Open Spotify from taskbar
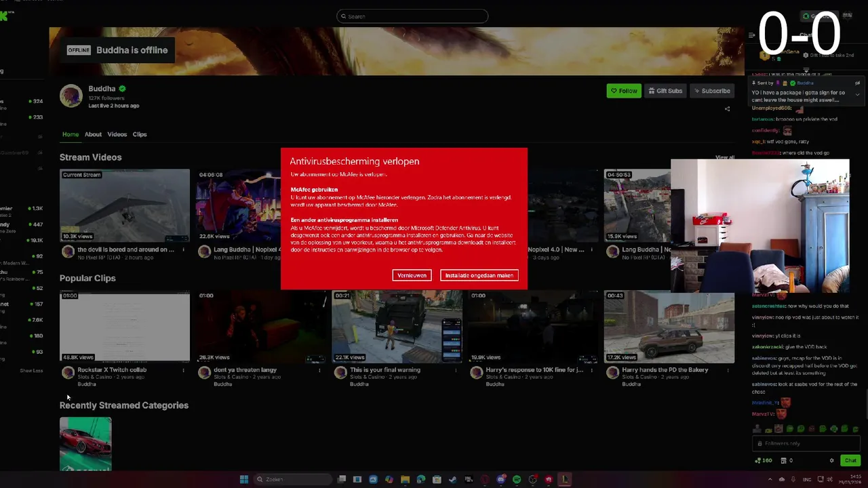The image size is (868, 488). coord(517,479)
